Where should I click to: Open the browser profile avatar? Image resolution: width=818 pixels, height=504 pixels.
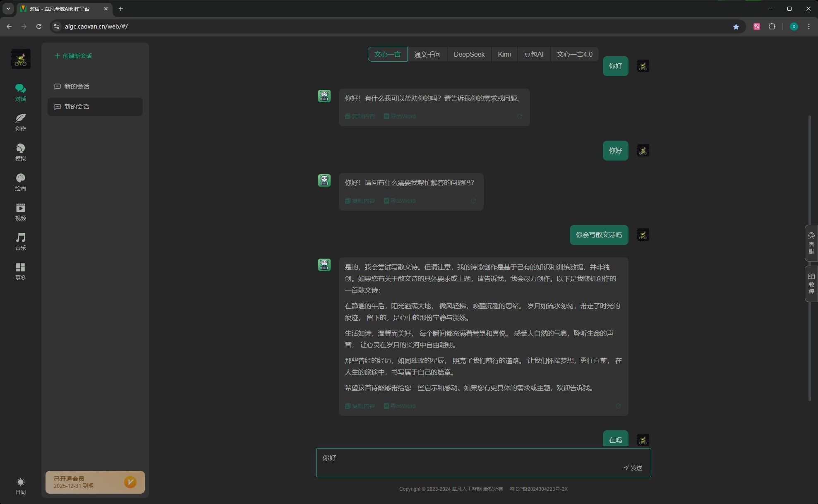pyautogui.click(x=794, y=26)
